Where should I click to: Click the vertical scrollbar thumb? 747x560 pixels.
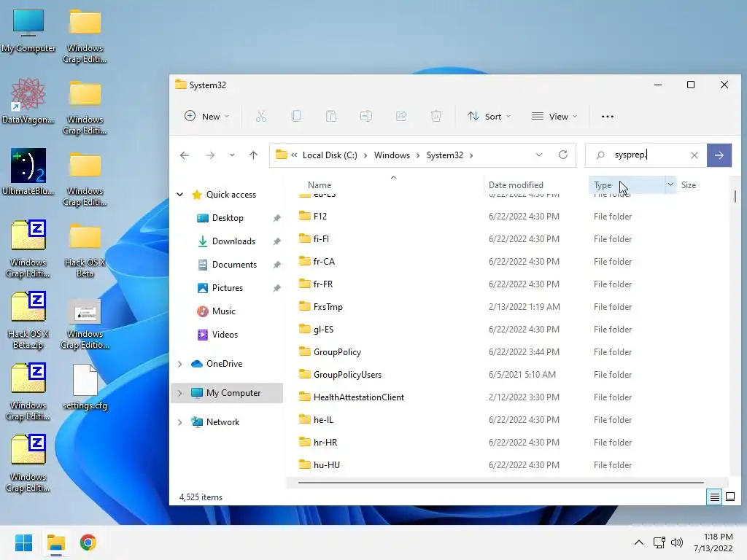point(735,196)
